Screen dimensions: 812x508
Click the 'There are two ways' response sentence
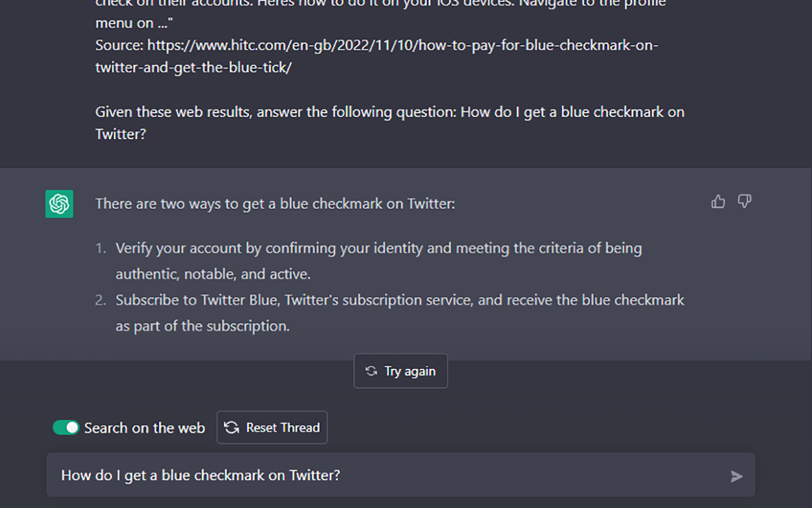[x=275, y=204]
